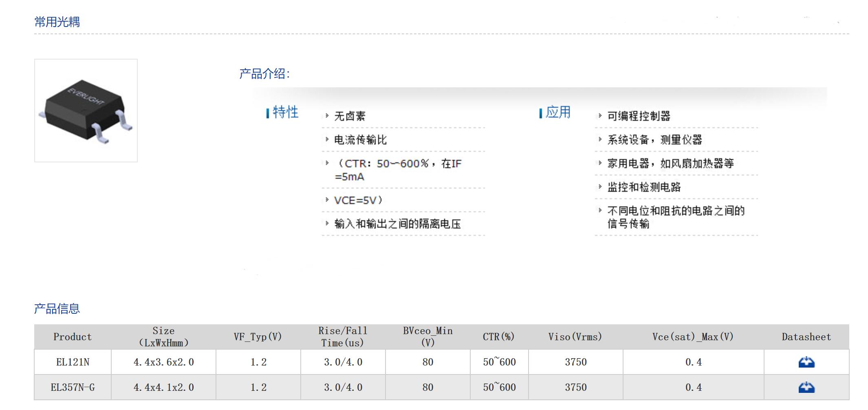
Task: Select the EL357N-G product name cell
Action: click(73, 387)
